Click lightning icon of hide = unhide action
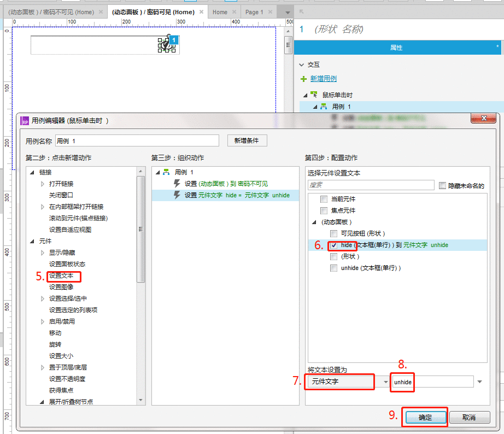Viewport: 504px width, 434px height. pyautogui.click(x=177, y=195)
